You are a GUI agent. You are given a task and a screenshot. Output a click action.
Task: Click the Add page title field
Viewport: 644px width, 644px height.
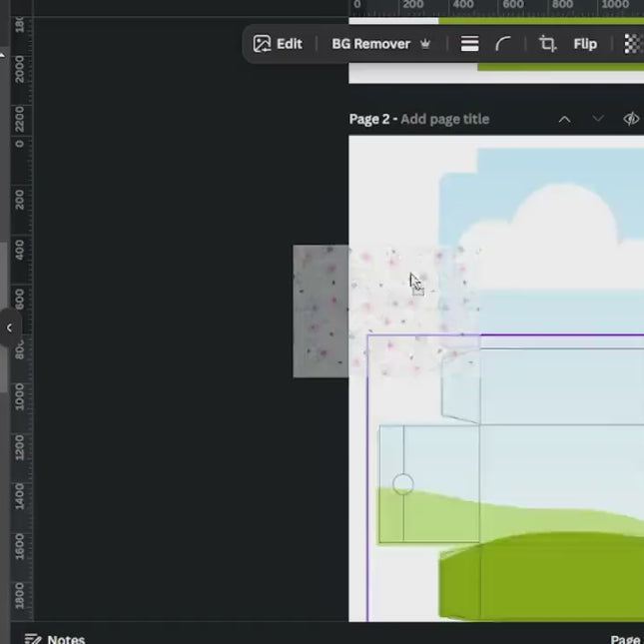(x=444, y=119)
